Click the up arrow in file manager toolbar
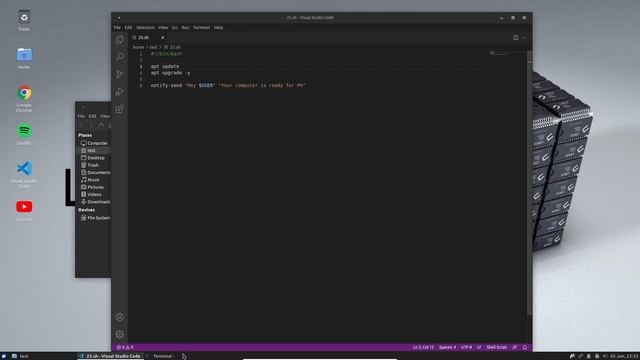 click(101, 125)
